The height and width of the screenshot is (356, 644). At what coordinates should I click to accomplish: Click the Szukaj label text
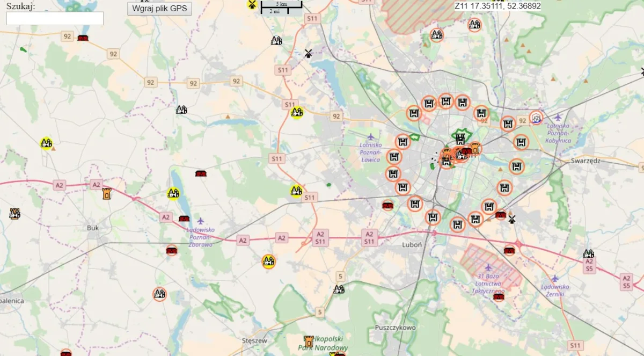click(x=21, y=5)
